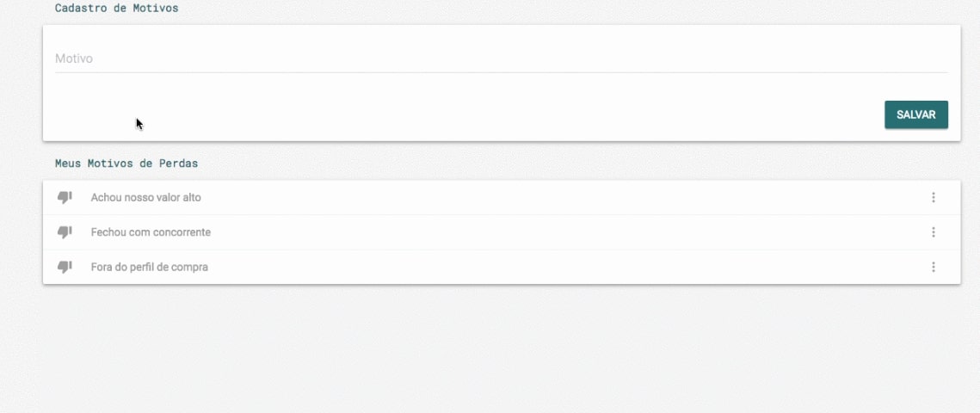Click empty middle space of Fechou com concorrente row
980x413 pixels.
pos(563,232)
